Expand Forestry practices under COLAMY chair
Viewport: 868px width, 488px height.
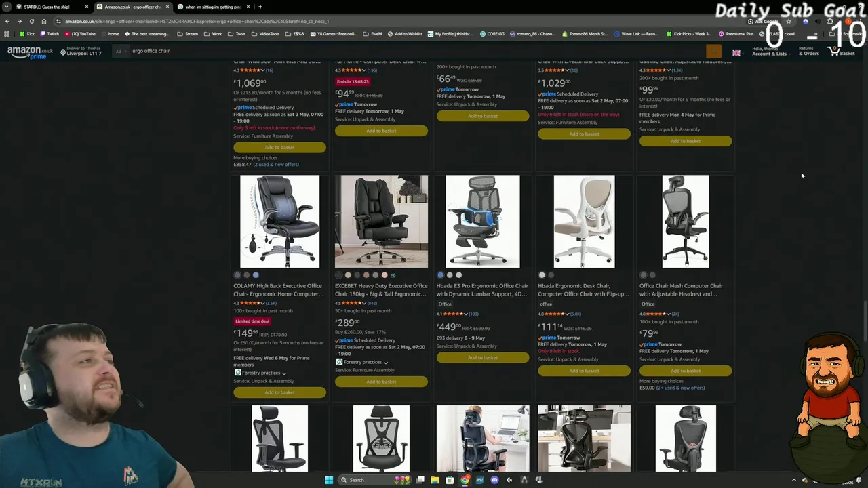260,373
